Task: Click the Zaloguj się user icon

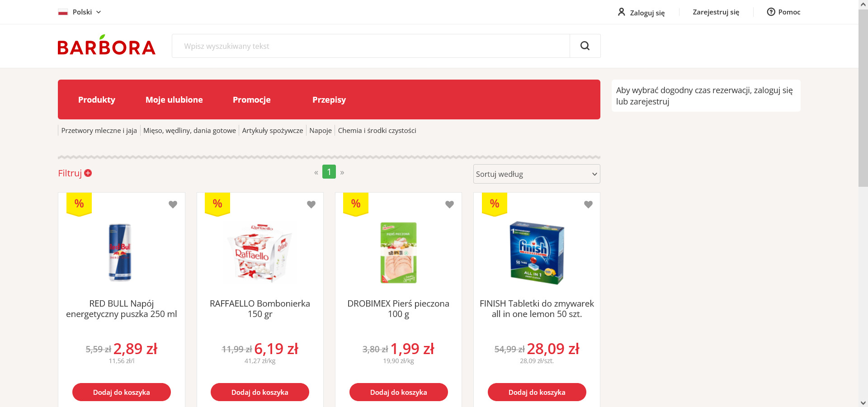Action: point(622,12)
